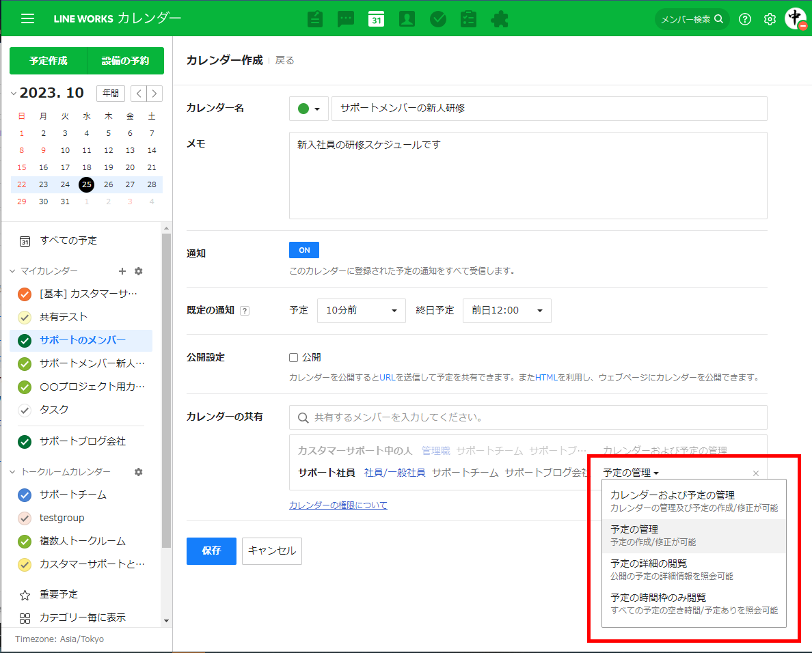Viewport: 812px width, 653px height.
Task: Open the task checkmark icon in header
Action: 438,19
